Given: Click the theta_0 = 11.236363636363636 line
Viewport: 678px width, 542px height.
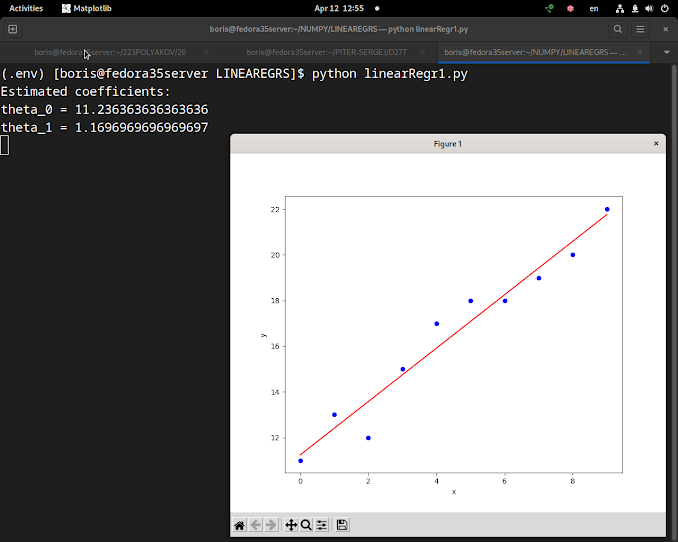Looking at the screenshot, I should [104, 109].
